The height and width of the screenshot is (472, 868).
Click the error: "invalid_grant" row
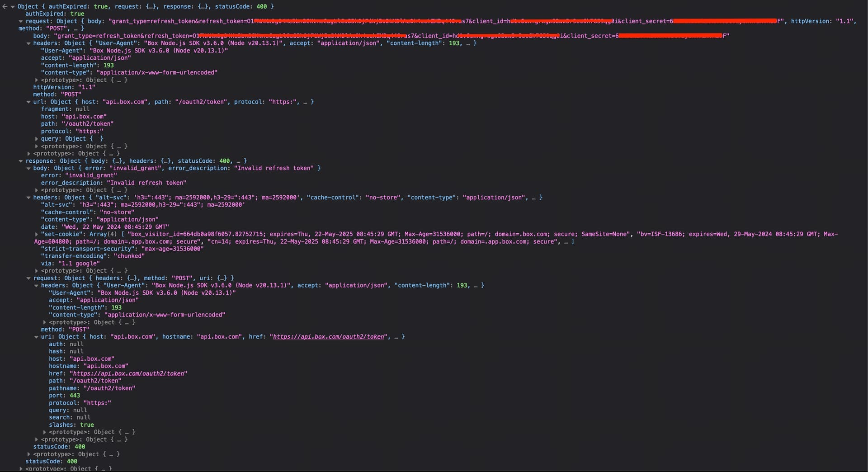(79, 175)
